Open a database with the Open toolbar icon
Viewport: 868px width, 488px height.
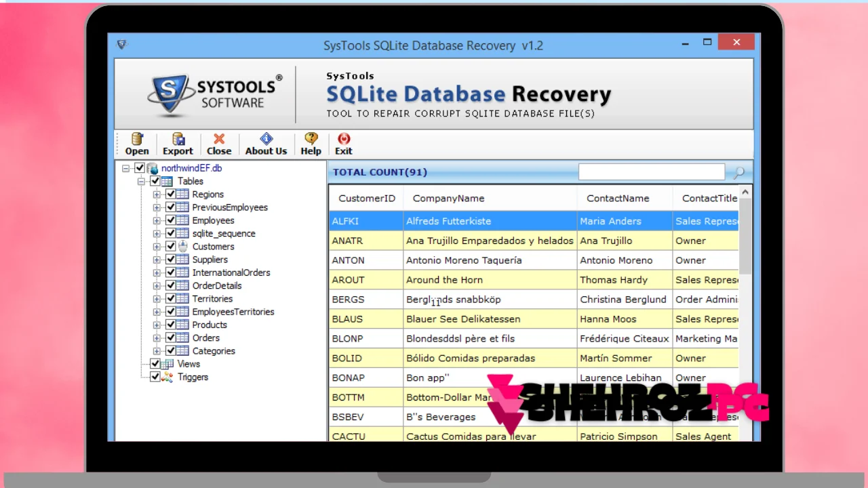[137, 139]
